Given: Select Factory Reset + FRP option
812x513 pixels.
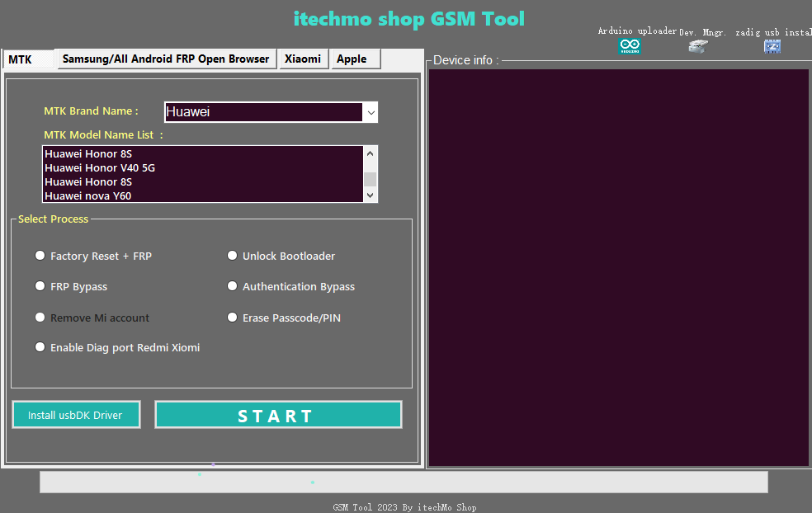Looking at the screenshot, I should (40, 256).
